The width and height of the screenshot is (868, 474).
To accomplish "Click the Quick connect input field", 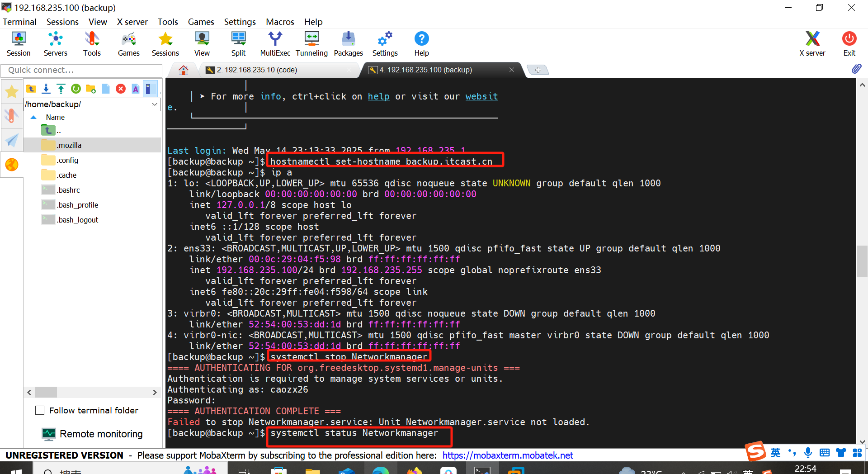I will tap(81, 70).
